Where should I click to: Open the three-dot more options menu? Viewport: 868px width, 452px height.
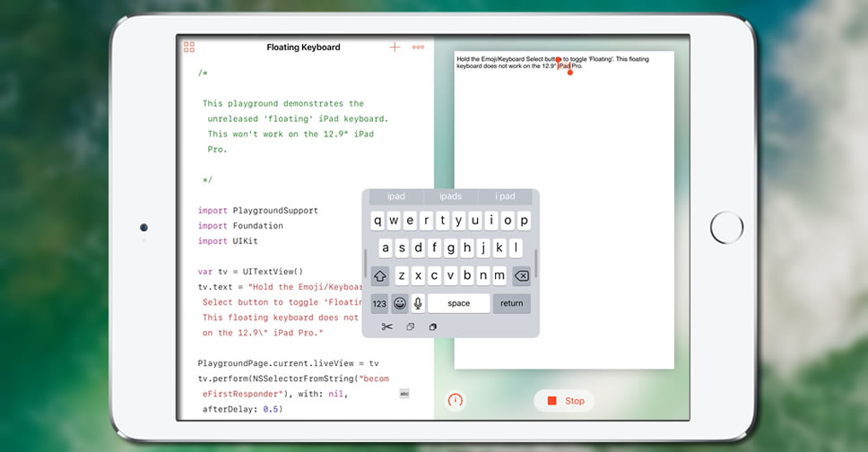(x=418, y=47)
